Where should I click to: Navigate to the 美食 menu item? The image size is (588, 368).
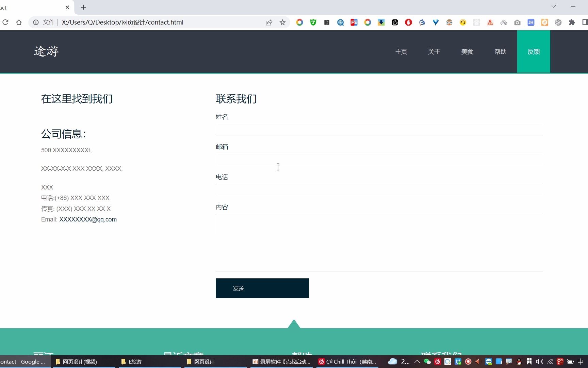click(x=467, y=51)
